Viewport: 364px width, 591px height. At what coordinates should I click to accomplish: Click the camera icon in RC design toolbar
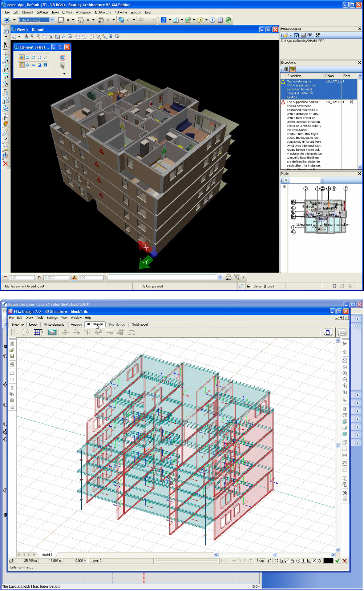point(121,332)
